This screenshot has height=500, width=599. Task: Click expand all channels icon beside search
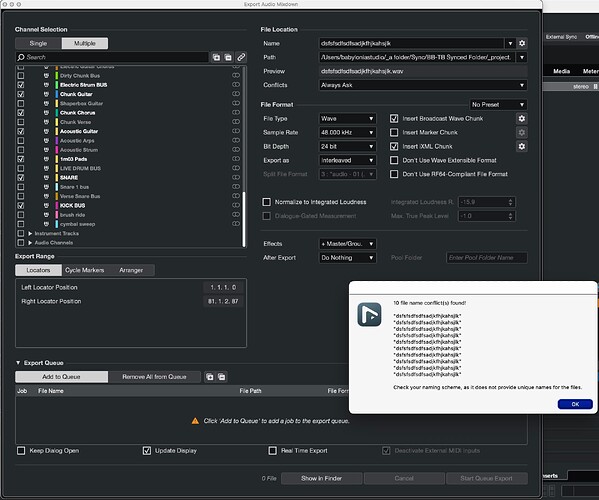[216, 57]
